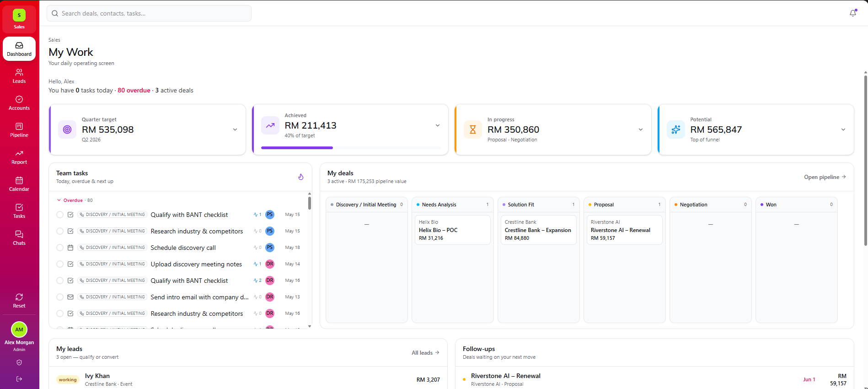Click DR avatar on Research industry May 16 task
This screenshot has height=389, width=868.
click(270, 313)
